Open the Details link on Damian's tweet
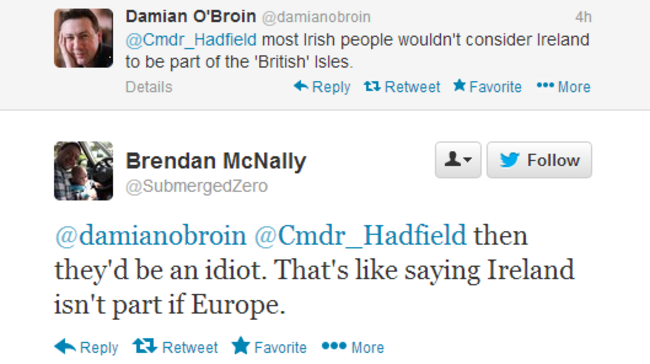 pos(149,87)
